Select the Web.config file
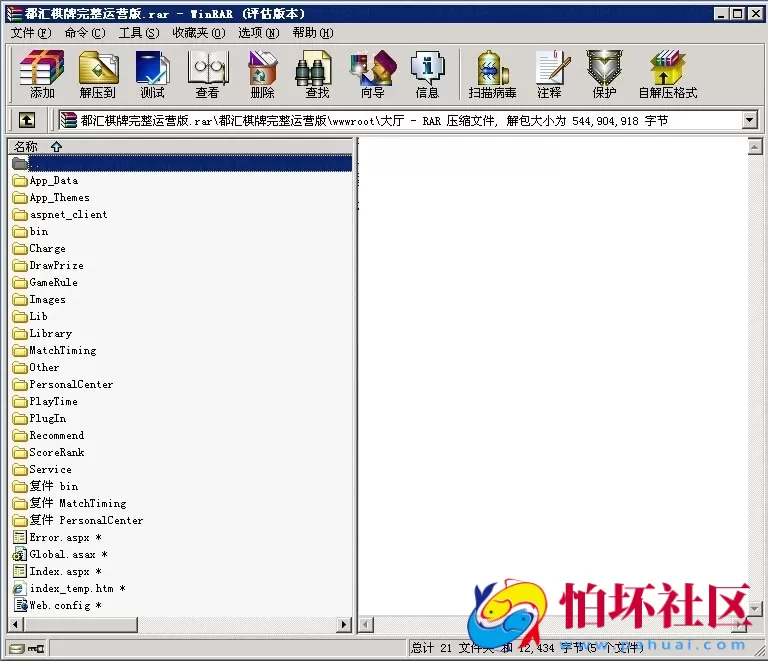Viewport: 768px width, 661px height. pyautogui.click(x=59, y=605)
